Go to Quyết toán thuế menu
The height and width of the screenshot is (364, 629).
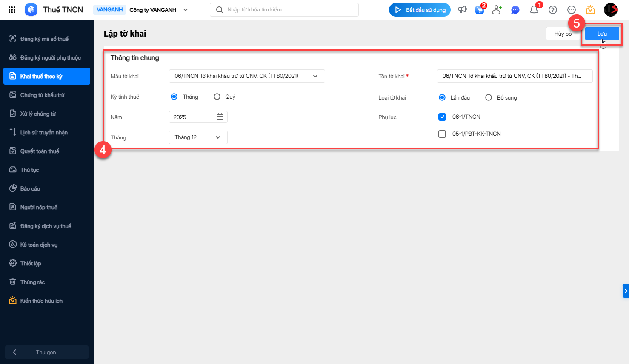pyautogui.click(x=40, y=151)
